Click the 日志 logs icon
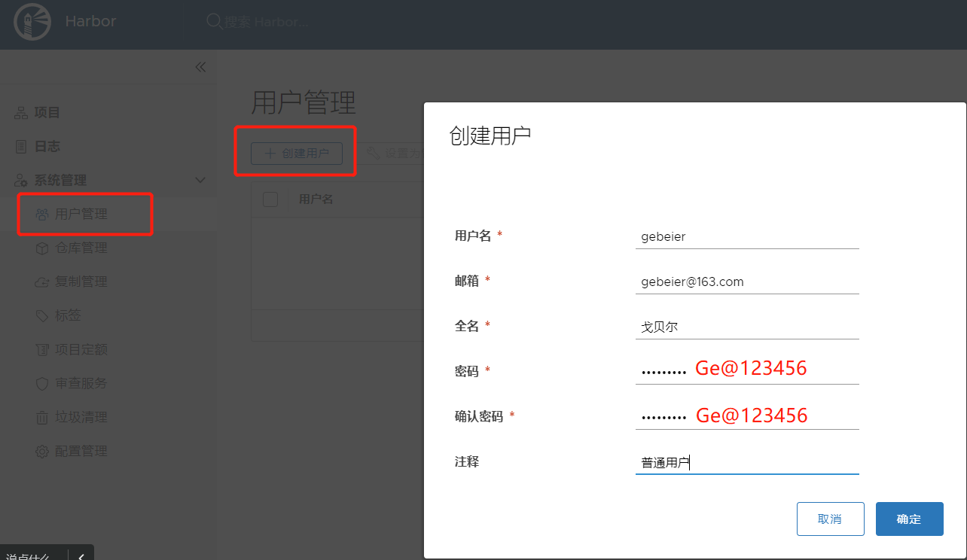 tap(21, 147)
